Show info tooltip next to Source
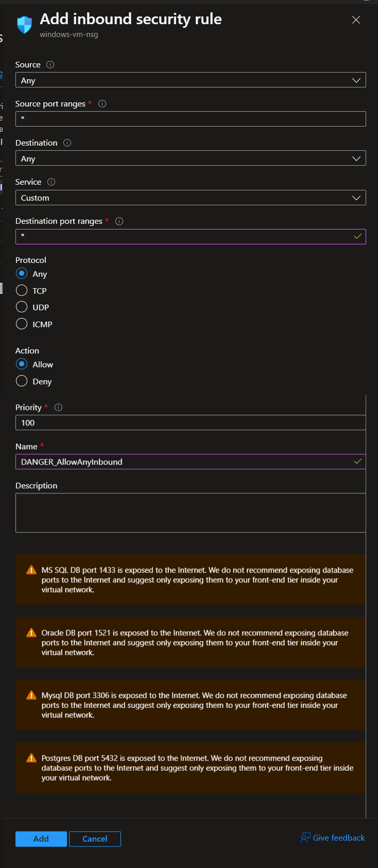The image size is (378, 868). pyautogui.click(x=50, y=64)
